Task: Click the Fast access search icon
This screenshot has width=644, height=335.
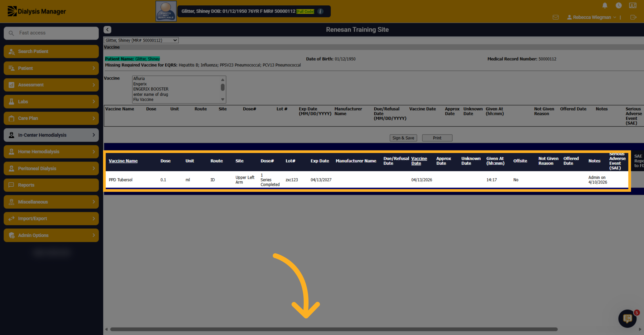Action: click(x=11, y=33)
